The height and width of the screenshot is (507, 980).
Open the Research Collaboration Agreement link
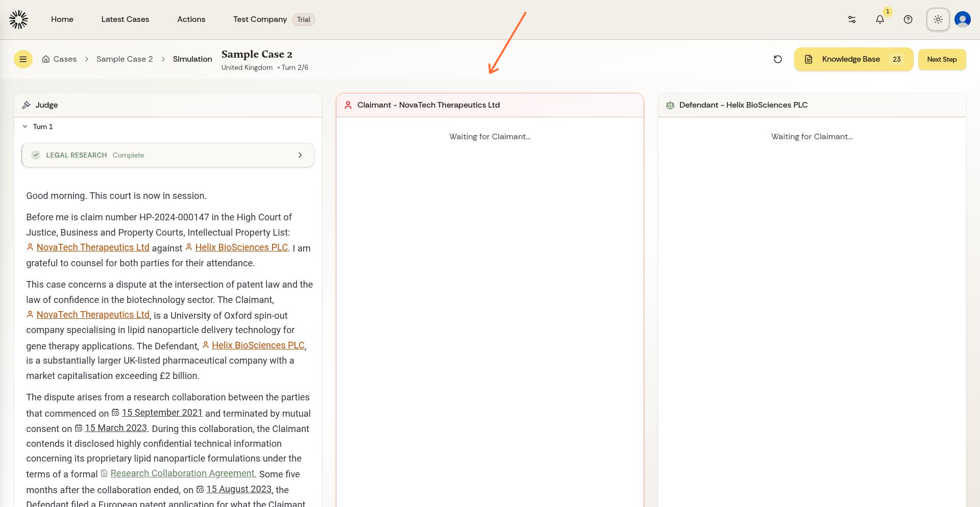[x=182, y=473]
